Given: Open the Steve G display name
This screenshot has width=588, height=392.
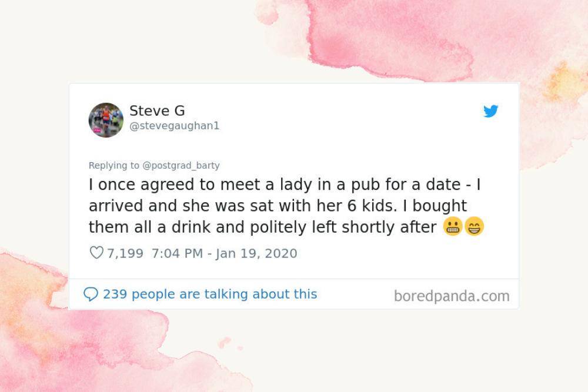Looking at the screenshot, I should 157,110.
